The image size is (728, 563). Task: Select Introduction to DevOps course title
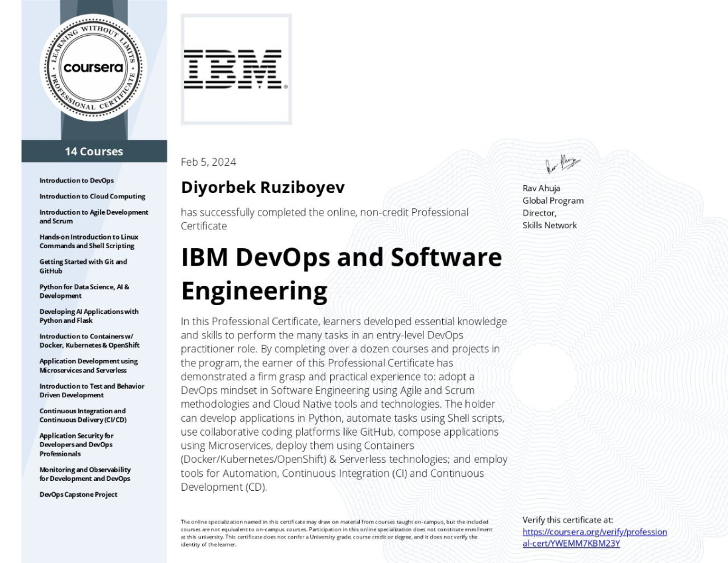[76, 180]
